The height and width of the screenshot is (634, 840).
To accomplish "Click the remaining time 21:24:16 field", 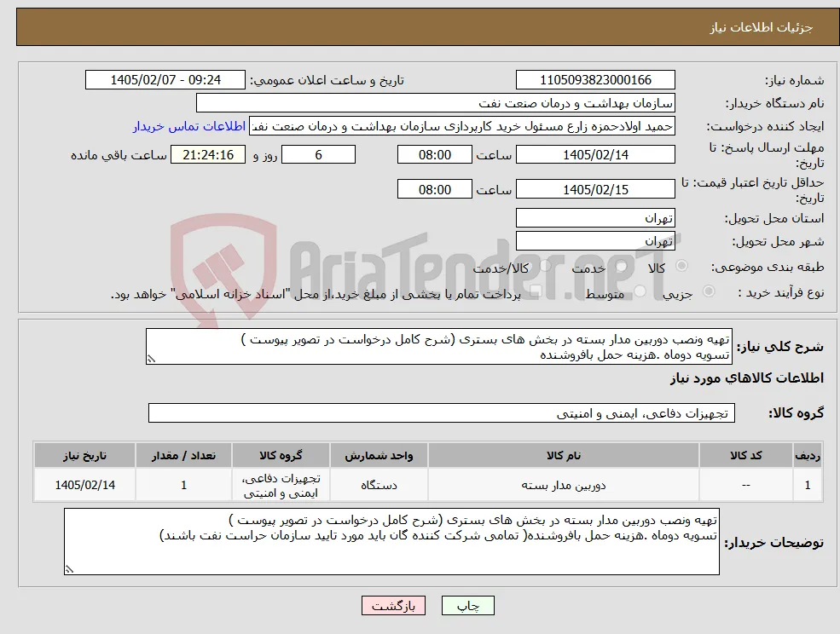I will 208,155.
